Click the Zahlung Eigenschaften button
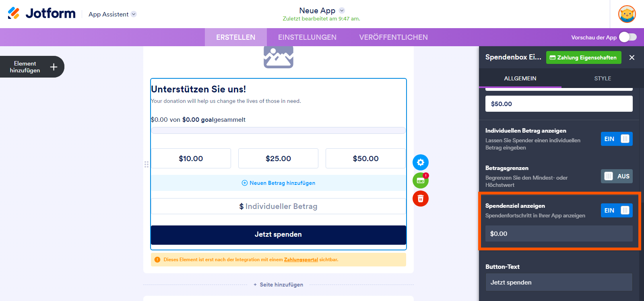The image size is (644, 301). click(583, 57)
